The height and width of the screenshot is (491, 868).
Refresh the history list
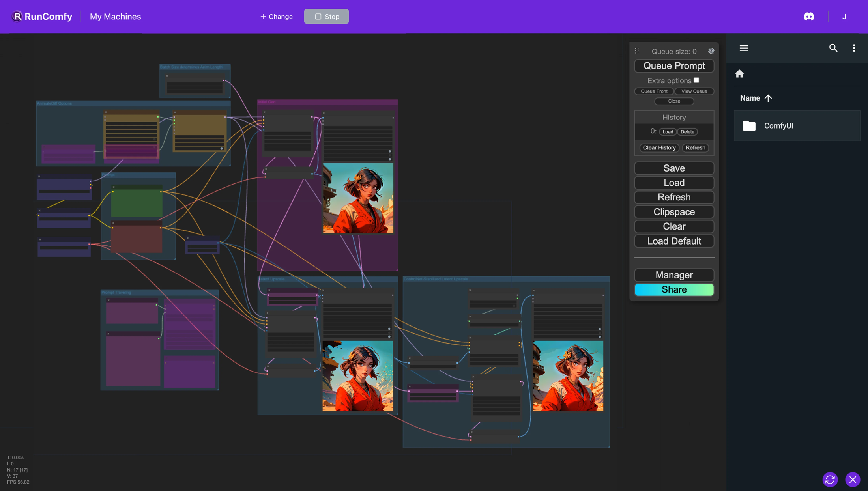(695, 147)
